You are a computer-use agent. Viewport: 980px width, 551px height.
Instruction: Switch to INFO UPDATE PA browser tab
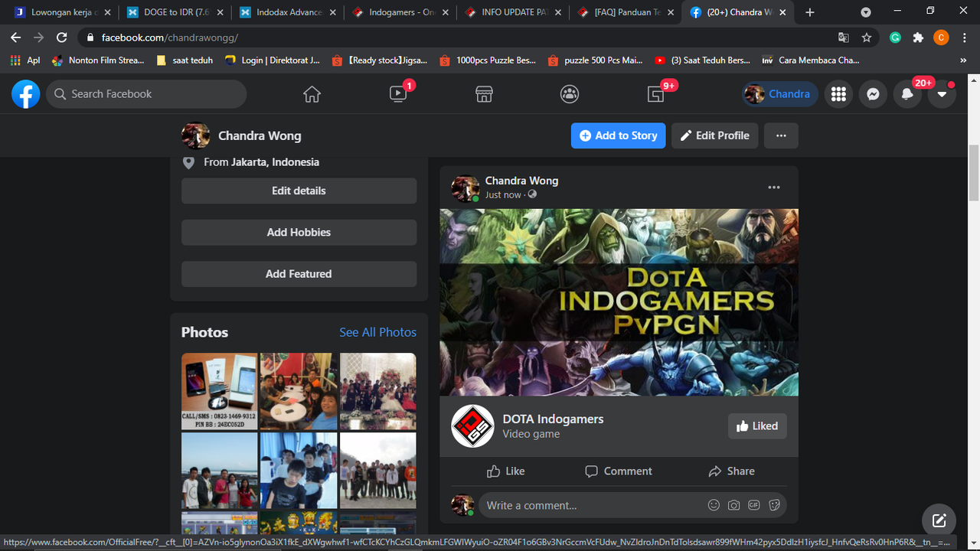(x=512, y=12)
